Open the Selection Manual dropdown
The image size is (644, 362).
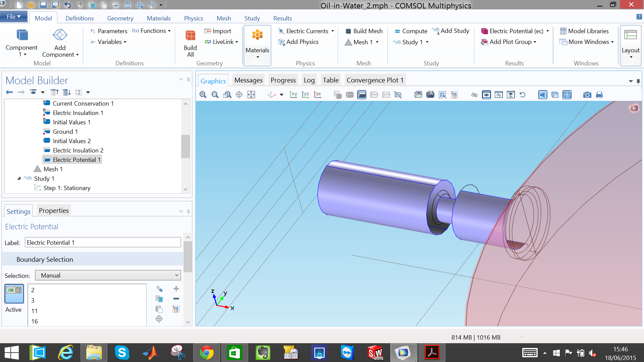(108, 276)
